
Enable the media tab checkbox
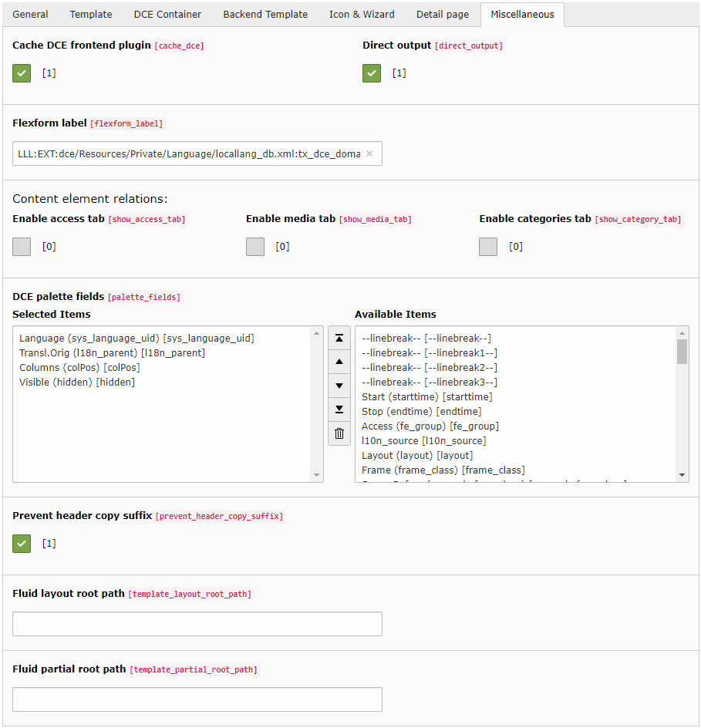tap(254, 246)
